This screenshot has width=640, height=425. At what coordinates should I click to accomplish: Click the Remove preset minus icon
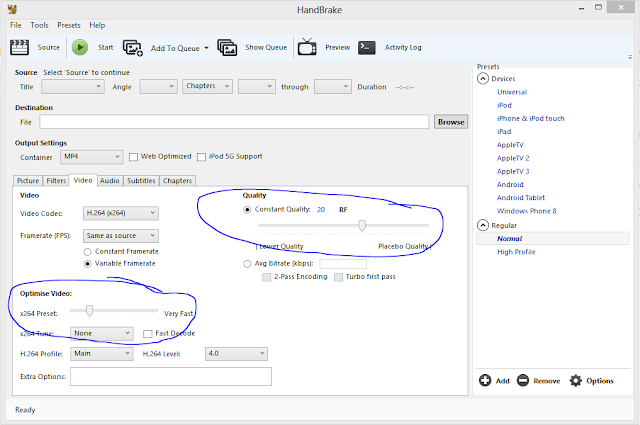(523, 380)
